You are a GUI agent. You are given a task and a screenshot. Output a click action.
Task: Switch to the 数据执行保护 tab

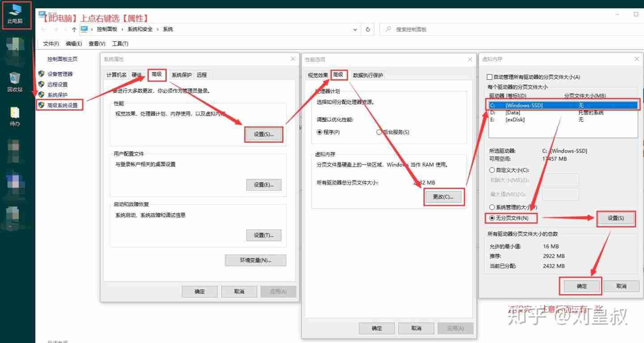coord(369,75)
